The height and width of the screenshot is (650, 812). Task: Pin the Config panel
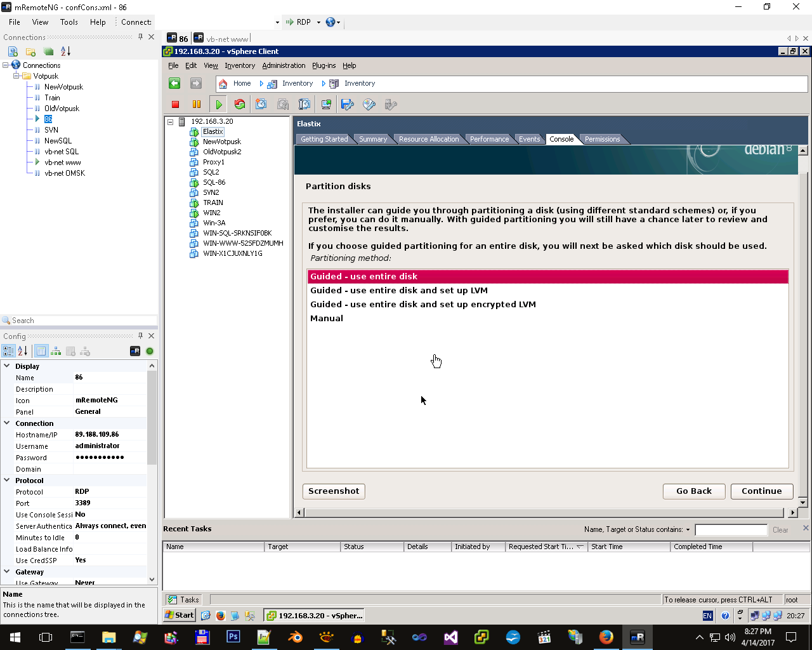(x=140, y=336)
